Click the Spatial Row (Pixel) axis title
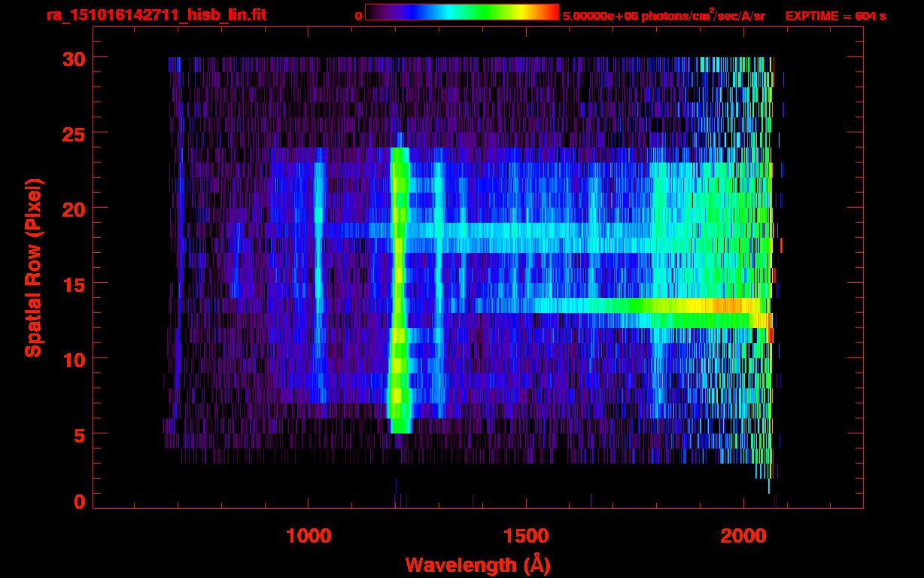Screen dimensions: 924x578 click(x=33, y=267)
